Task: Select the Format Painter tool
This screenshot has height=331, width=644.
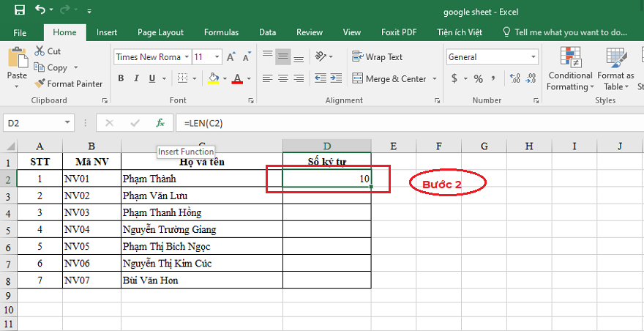Action: pos(68,84)
